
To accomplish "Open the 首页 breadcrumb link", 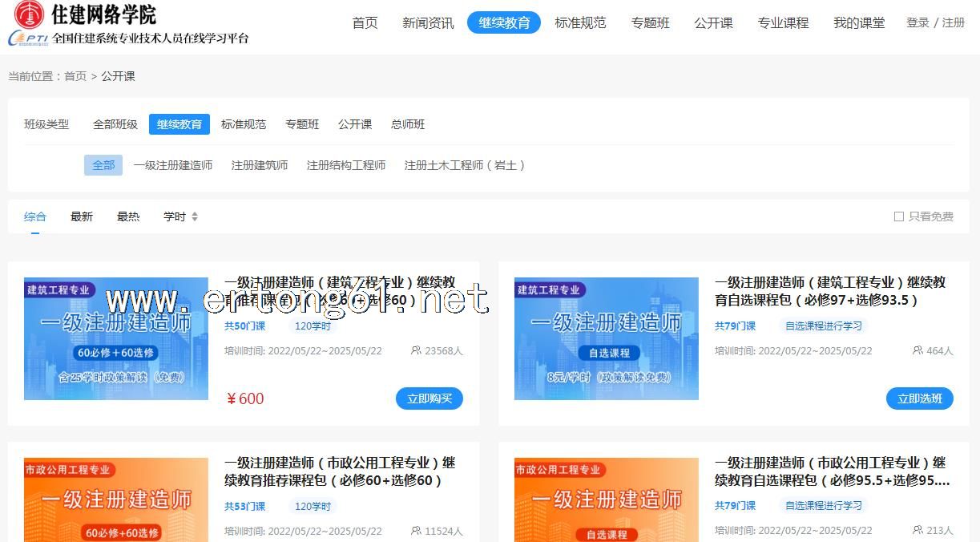I will (75, 76).
